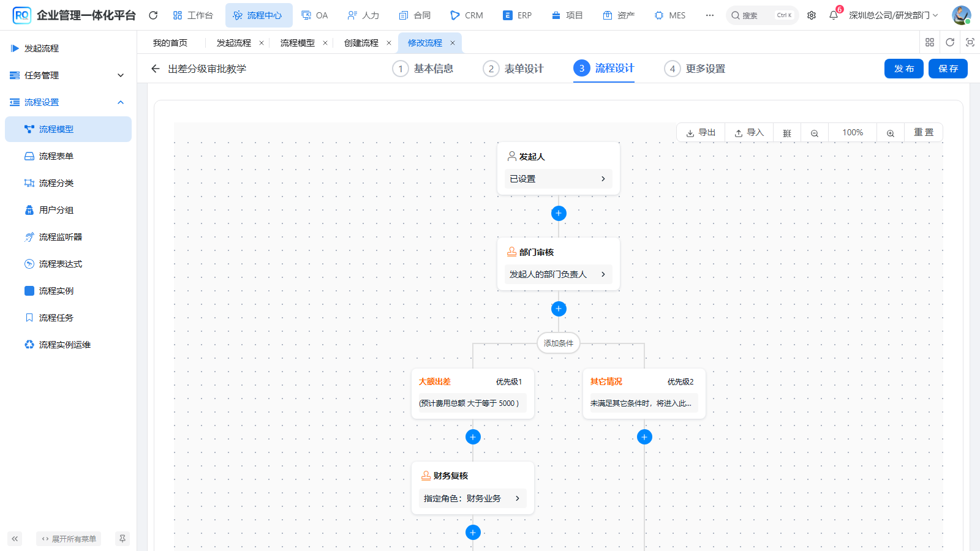Screen dimensions: 980x551
Task: Close the 发起流程 tab
Action: 262,43
